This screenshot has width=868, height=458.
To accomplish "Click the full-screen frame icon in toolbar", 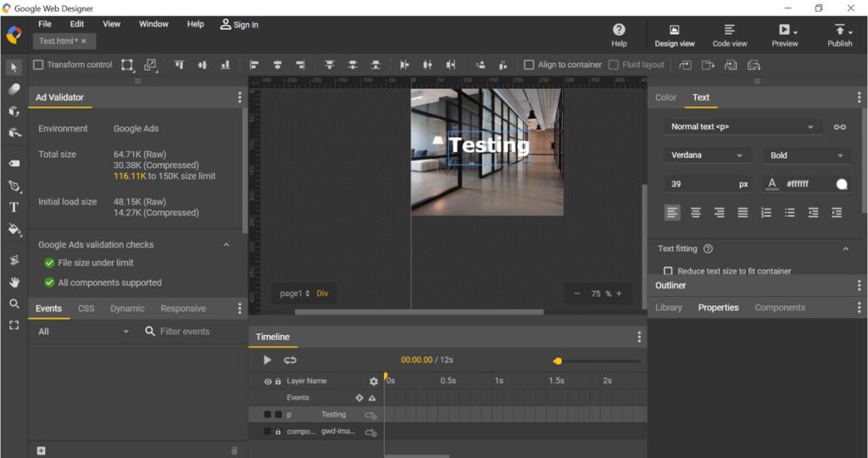I will (x=14, y=325).
